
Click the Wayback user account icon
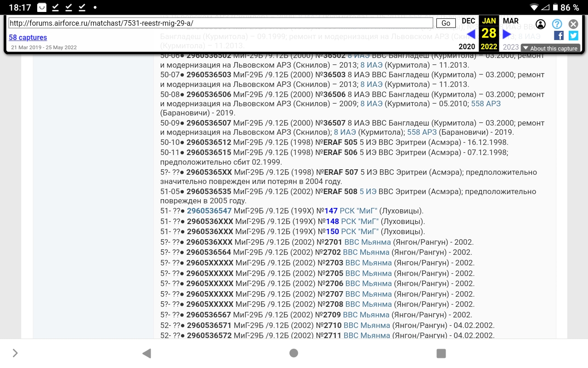pyautogui.click(x=541, y=24)
